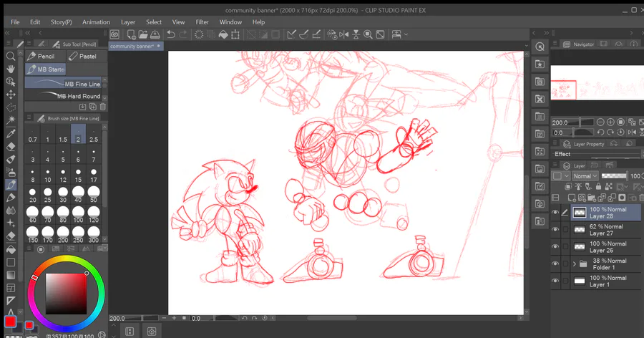644x338 pixels.
Task: Select the Auto select magic wand tool
Action: tap(11, 120)
